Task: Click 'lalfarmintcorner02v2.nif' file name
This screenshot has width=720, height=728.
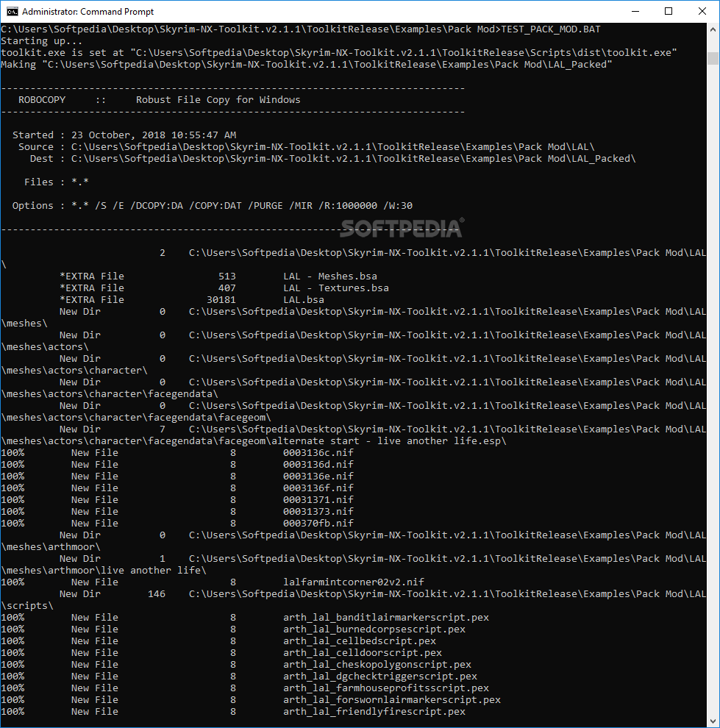Action: point(353,582)
